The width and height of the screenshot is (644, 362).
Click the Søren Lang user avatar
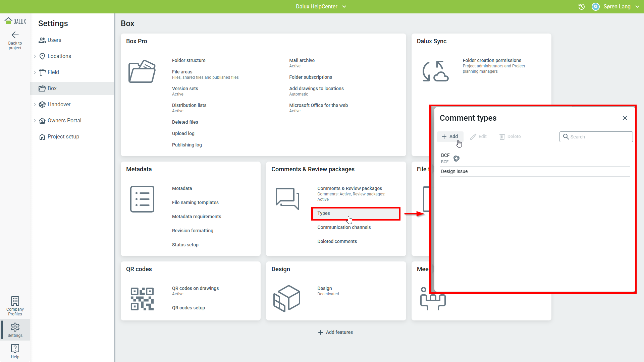[x=596, y=7]
